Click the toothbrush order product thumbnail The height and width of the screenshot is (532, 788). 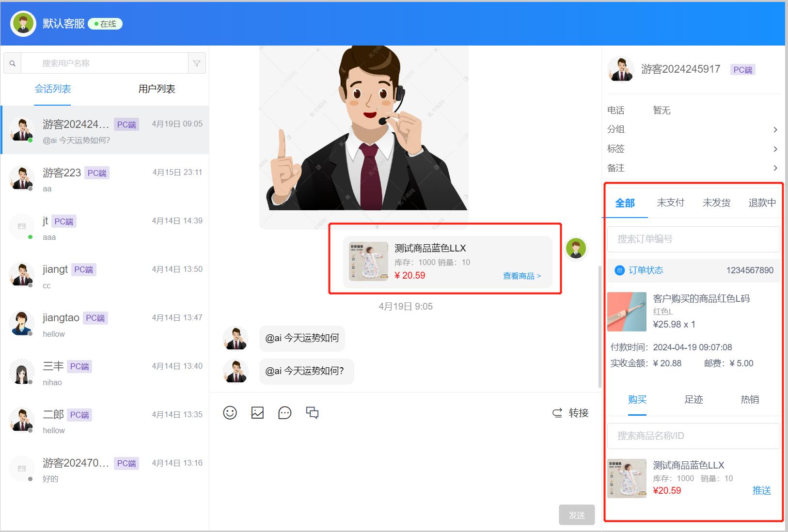click(x=627, y=312)
